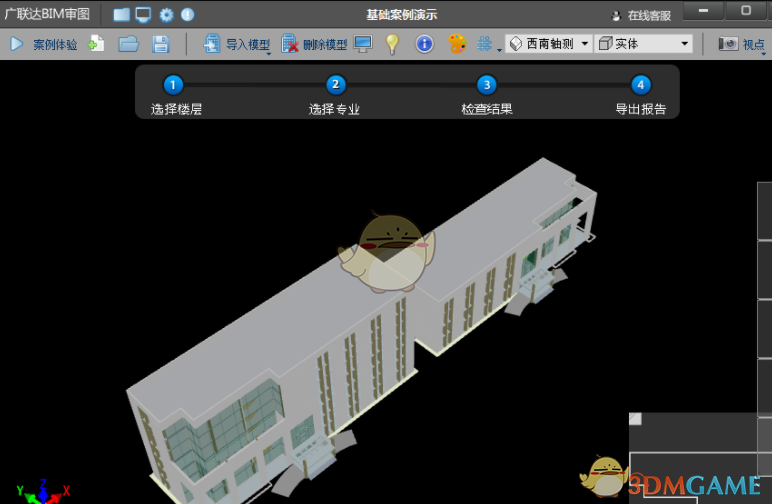
Task: Click the XYZ axis indicator
Action: [x=43, y=489]
